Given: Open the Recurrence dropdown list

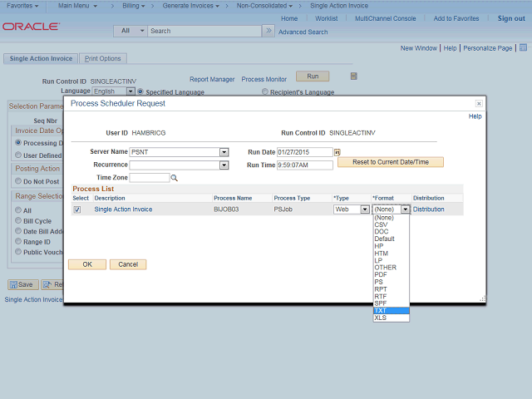Looking at the screenshot, I should tap(224, 165).
